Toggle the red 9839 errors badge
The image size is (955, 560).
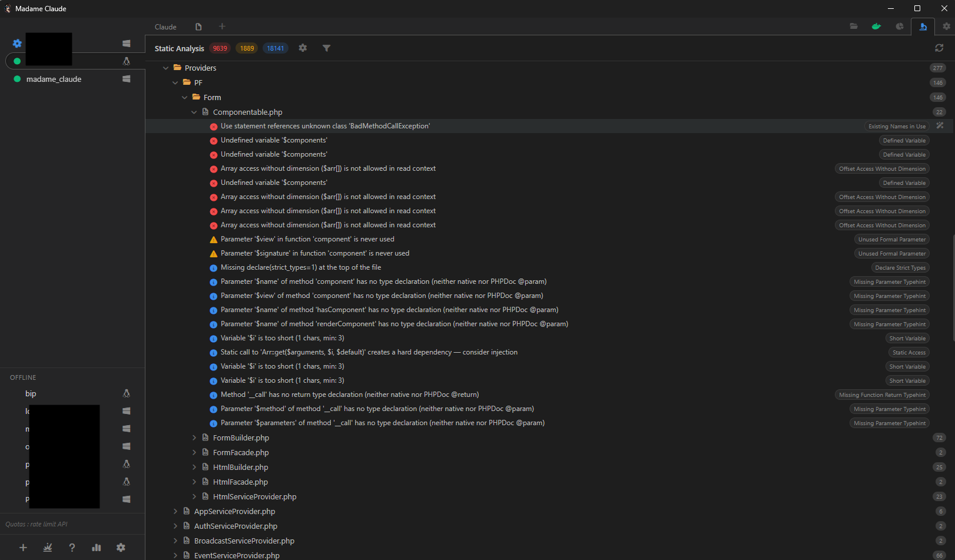coord(220,48)
